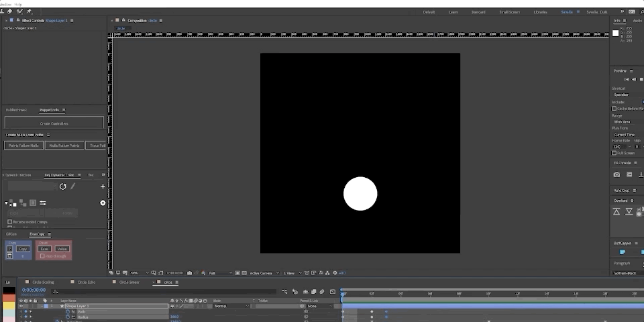Switch to Learn workspace
Screen dimensions: 644x322
click(x=453, y=12)
